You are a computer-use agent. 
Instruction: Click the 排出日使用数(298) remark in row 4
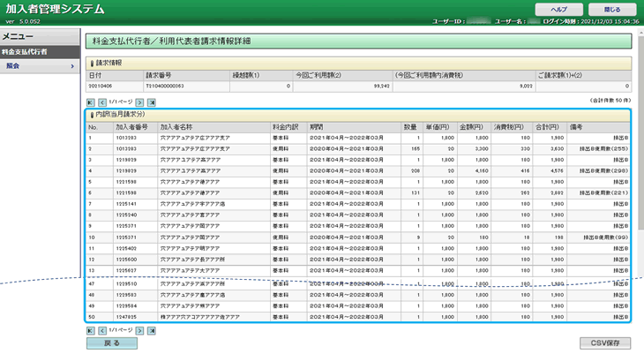[603, 171]
